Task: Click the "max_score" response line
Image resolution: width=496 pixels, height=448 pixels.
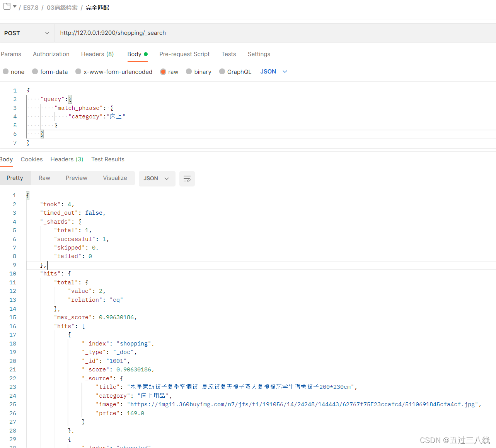Action: tap(95, 317)
